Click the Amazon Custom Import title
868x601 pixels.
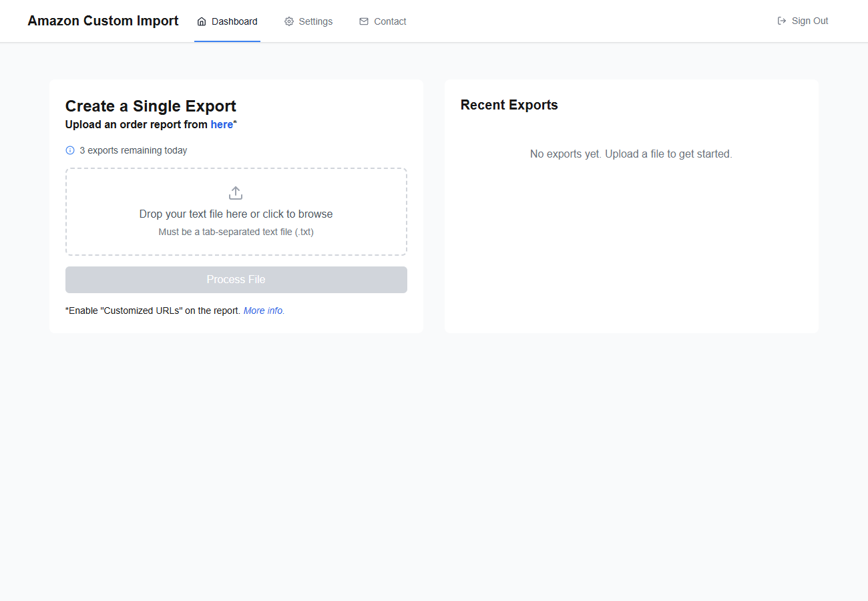pyautogui.click(x=103, y=21)
